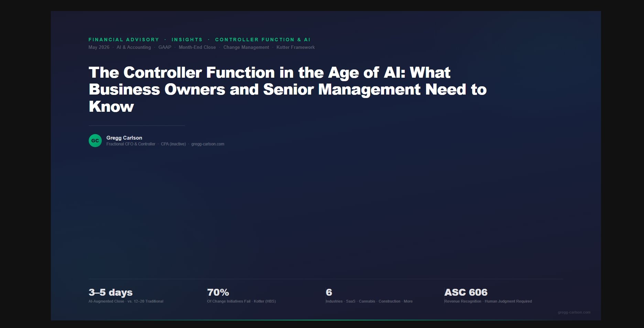Select the Month-End Close tag
Viewport: 644px width, 328px height.
click(197, 47)
